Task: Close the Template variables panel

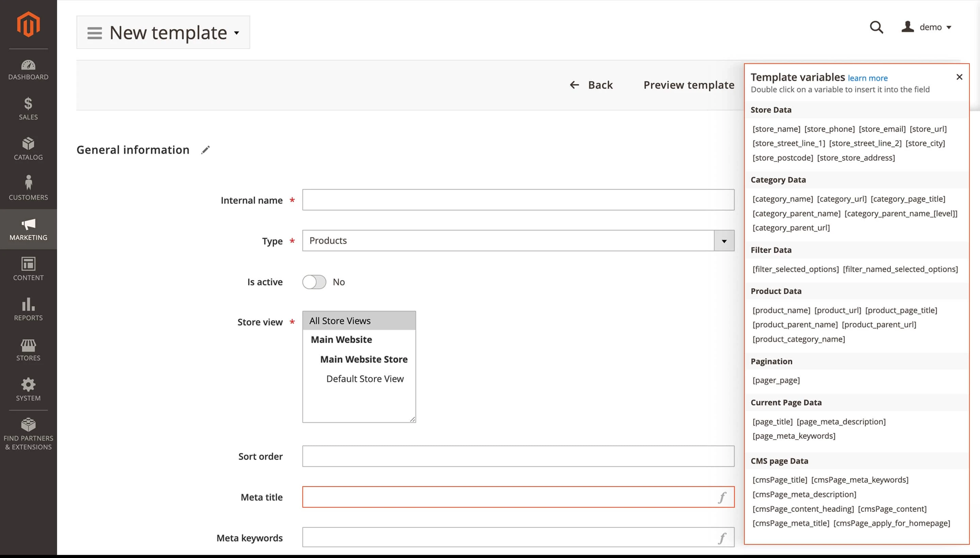Action: 959,77
